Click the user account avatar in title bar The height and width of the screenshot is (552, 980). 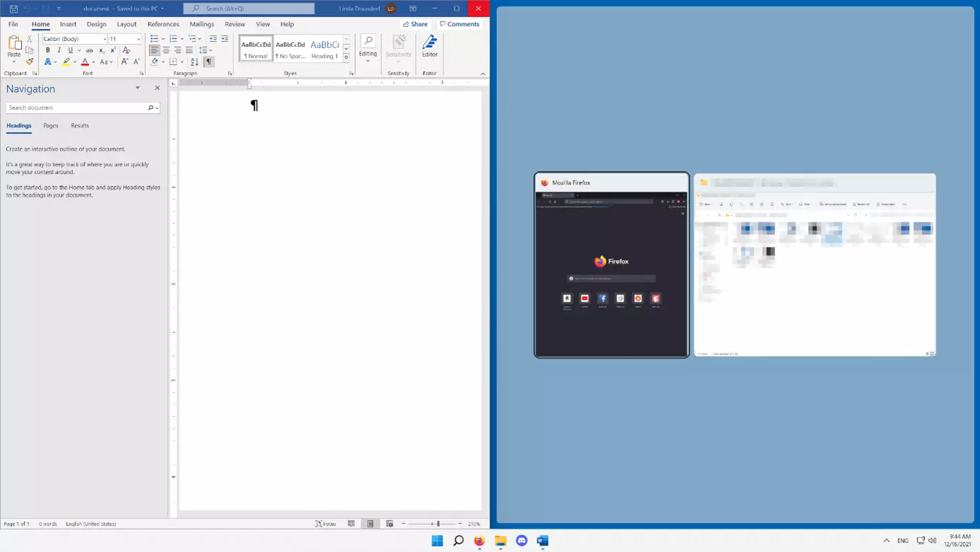(x=391, y=8)
